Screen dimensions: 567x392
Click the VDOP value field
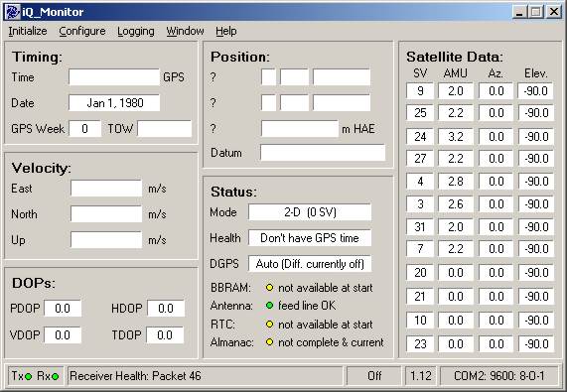point(63,334)
